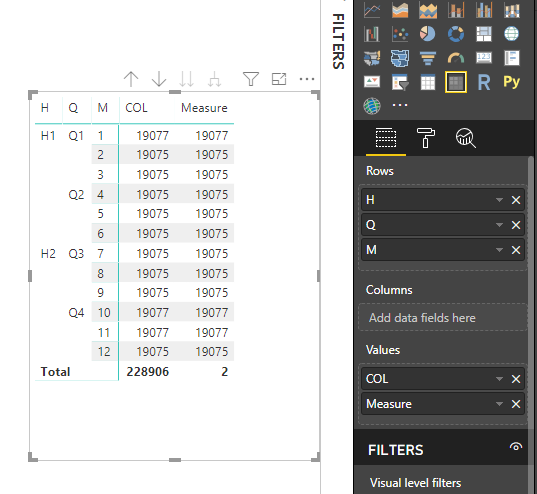Select the Q4 row header
Image resolution: width=537 pixels, height=494 pixels.
pyautogui.click(x=76, y=313)
